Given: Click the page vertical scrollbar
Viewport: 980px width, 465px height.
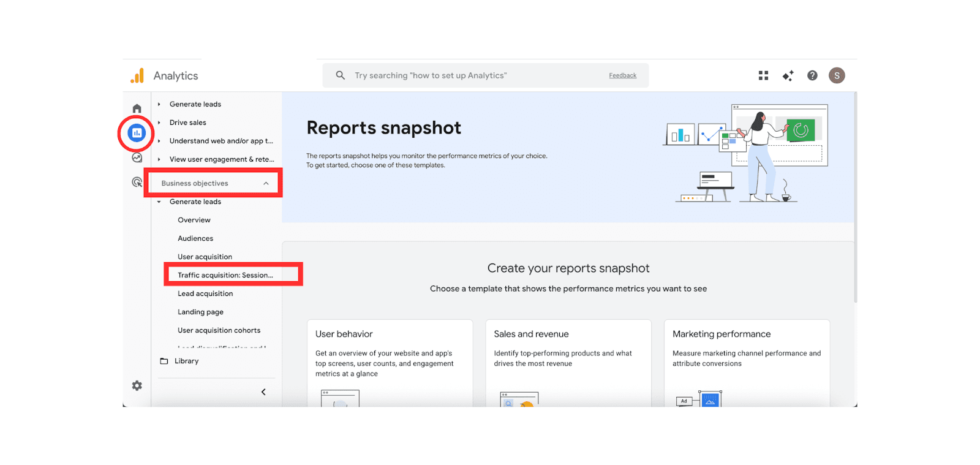Looking at the screenshot, I should (x=856, y=197).
